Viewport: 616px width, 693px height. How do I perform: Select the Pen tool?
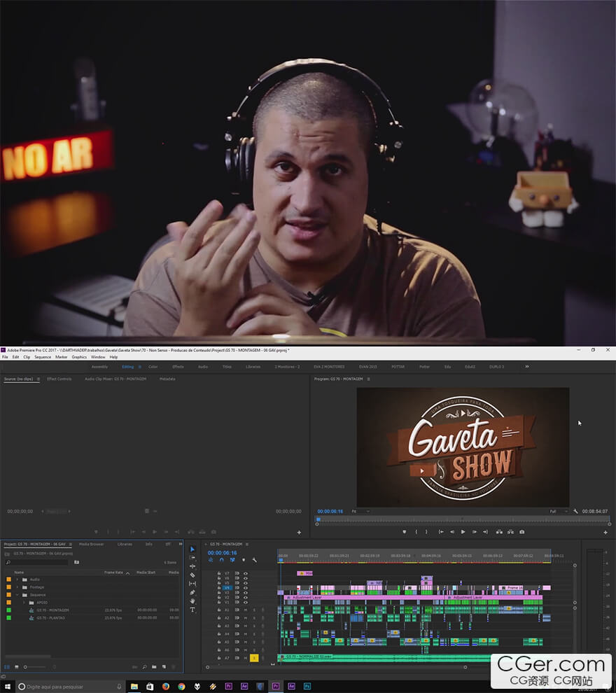tap(192, 593)
